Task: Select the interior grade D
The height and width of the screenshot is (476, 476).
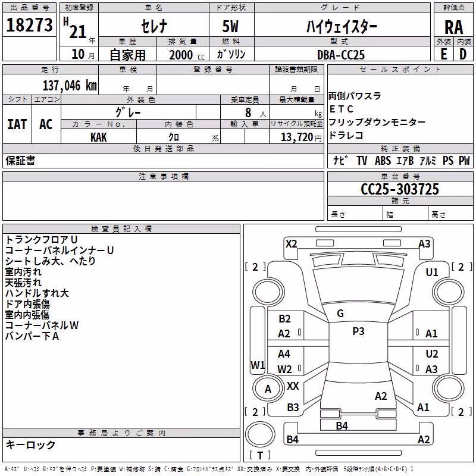Action: click(463, 54)
